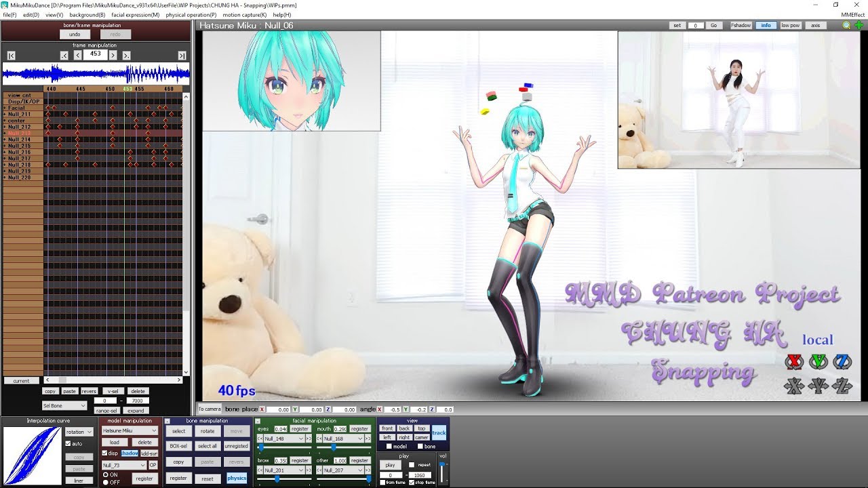The height and width of the screenshot is (488, 868).
Task: Step back one frame with left arrow
Action: point(77,56)
